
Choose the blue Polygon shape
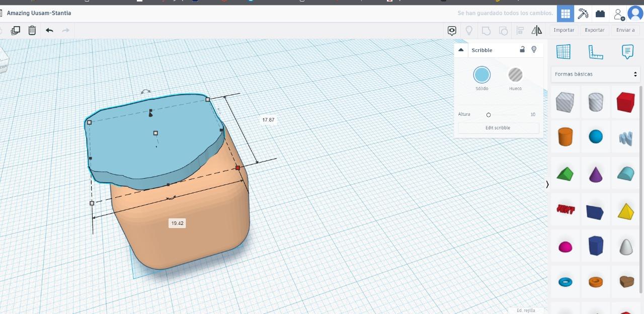pos(596,246)
